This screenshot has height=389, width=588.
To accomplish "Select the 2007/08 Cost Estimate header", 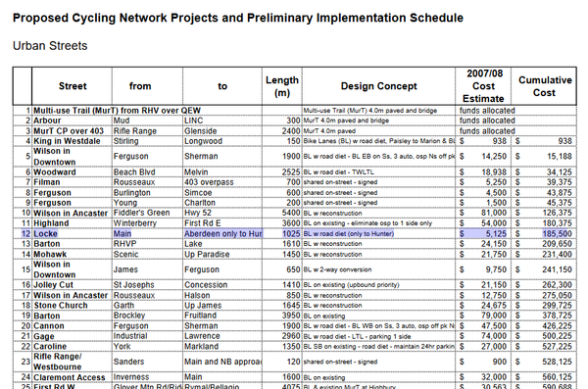I will point(483,86).
